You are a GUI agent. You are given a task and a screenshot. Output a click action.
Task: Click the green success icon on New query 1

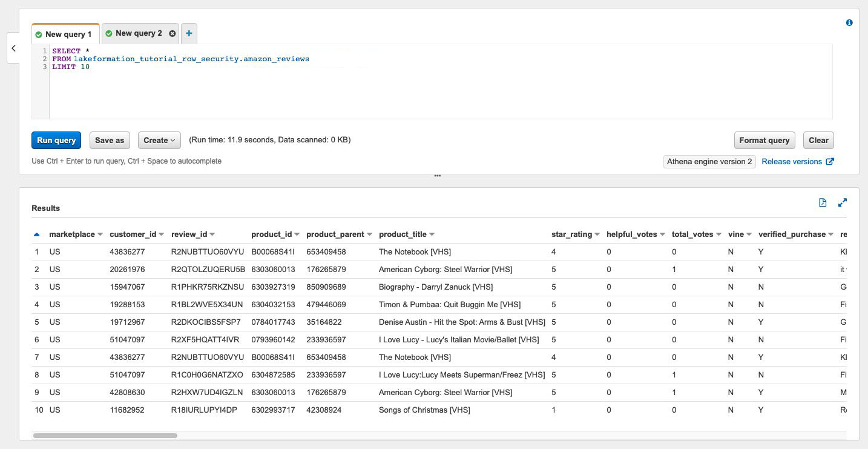(x=38, y=35)
